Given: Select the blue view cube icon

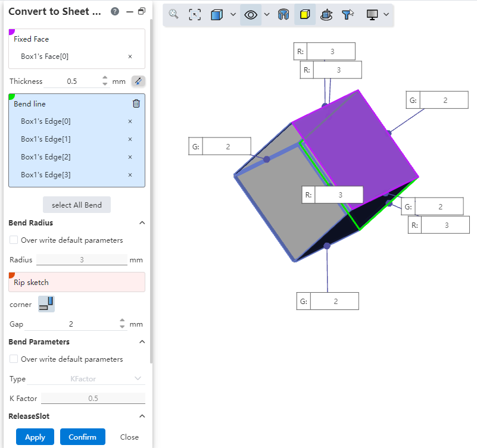Looking at the screenshot, I should [x=217, y=14].
